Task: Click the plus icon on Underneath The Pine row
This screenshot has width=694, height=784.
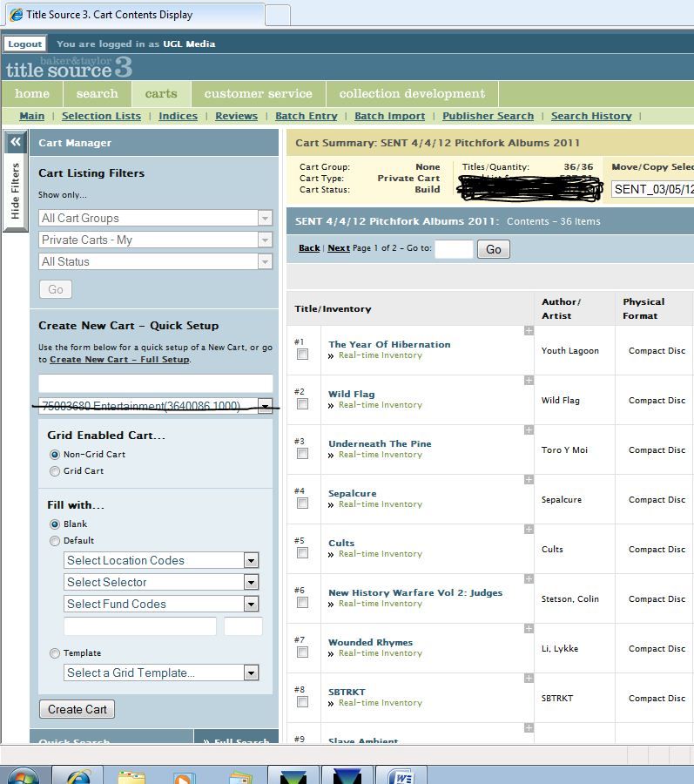Action: [528, 430]
